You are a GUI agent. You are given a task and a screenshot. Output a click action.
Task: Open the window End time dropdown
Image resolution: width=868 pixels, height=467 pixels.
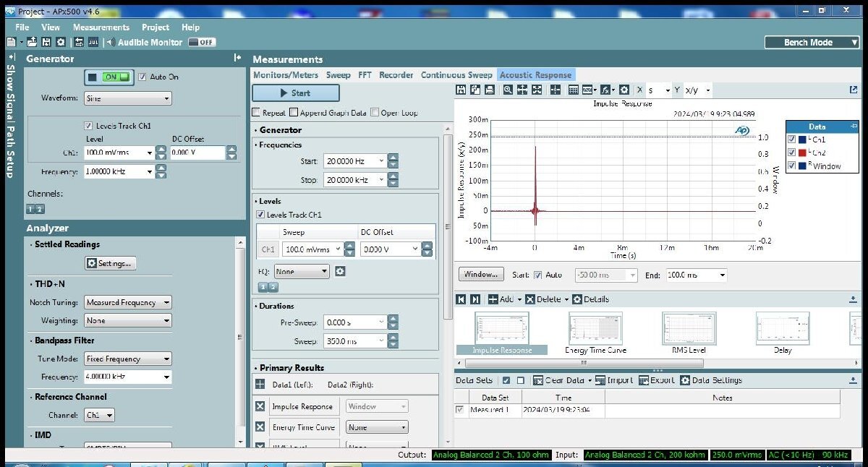coord(721,275)
